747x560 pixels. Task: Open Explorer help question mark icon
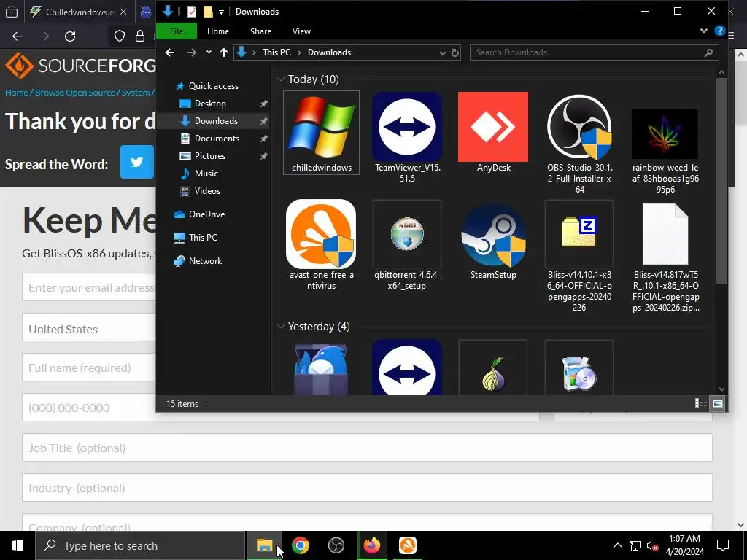tap(719, 31)
